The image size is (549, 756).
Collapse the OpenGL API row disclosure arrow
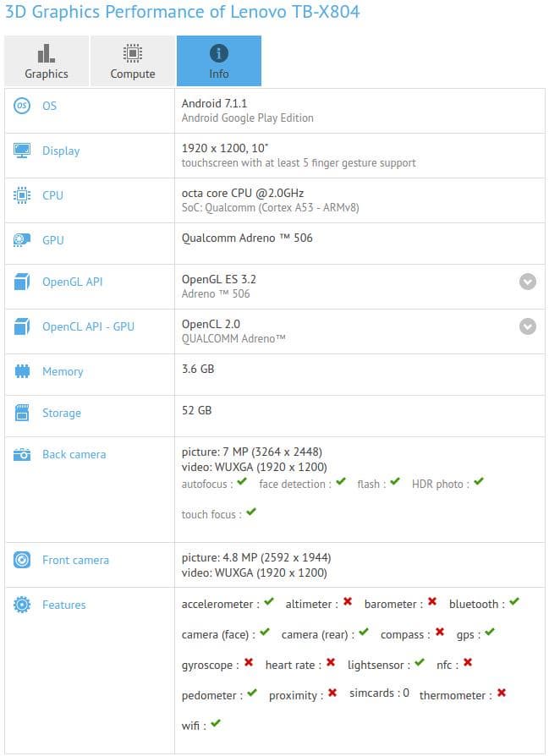527,282
